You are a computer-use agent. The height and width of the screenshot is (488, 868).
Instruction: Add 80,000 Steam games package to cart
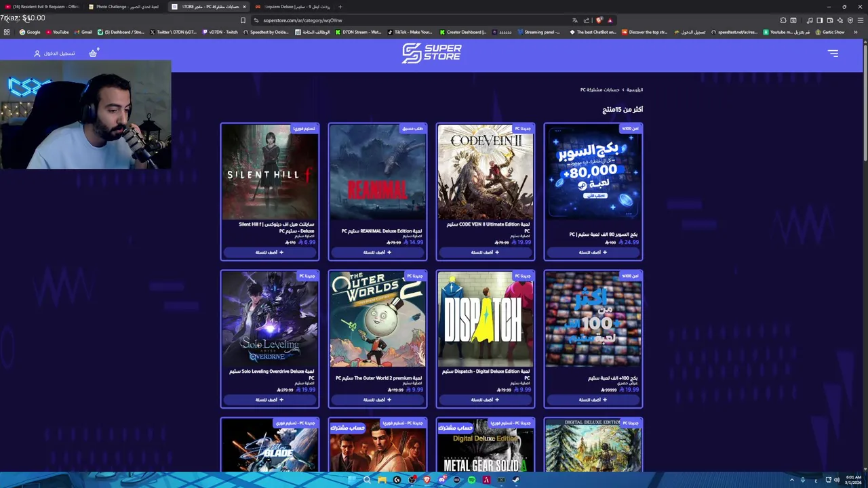click(593, 252)
